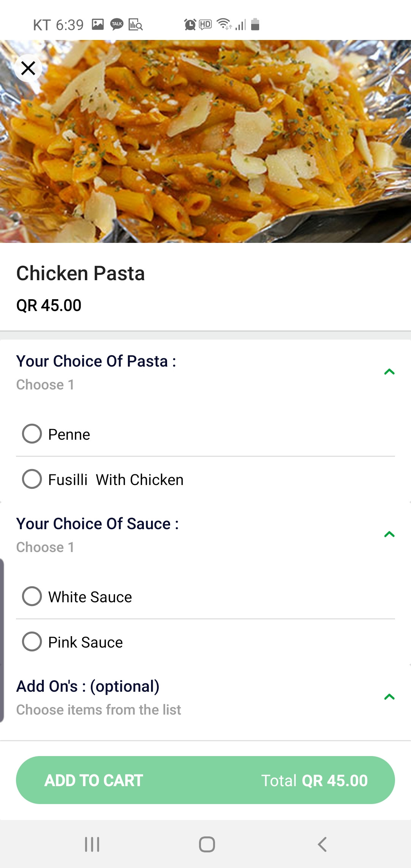
Task: Open the recent apps navigation icon
Action: (x=92, y=844)
